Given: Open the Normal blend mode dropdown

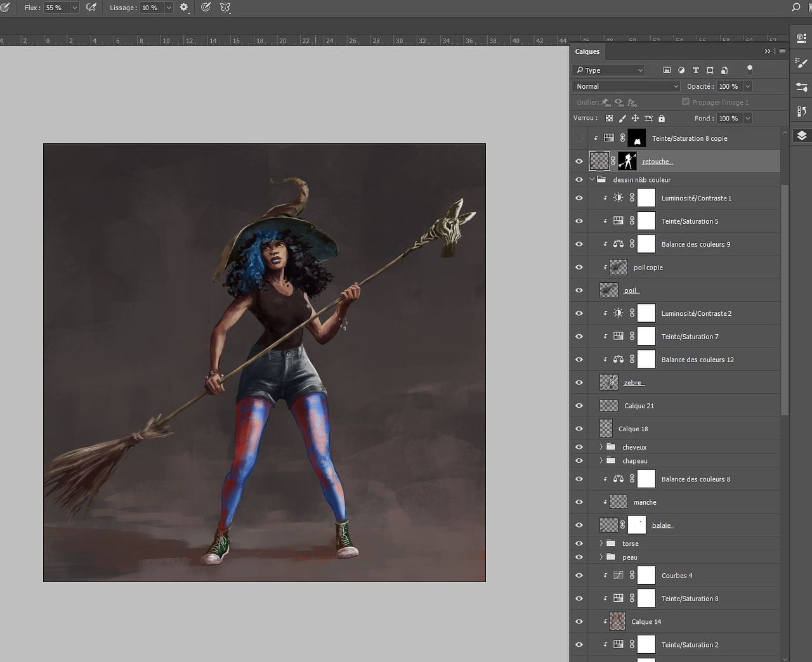Looking at the screenshot, I should (x=625, y=86).
